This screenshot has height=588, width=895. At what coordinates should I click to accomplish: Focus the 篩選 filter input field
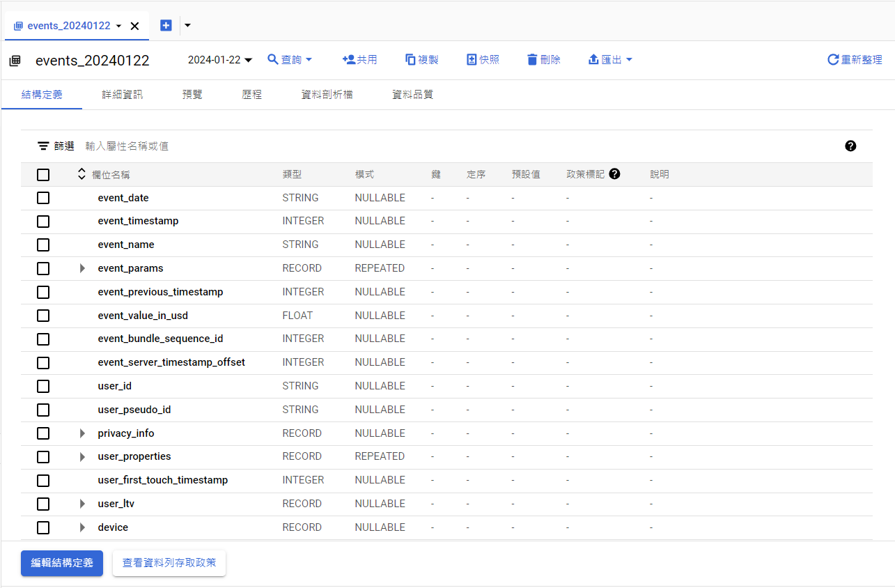[279, 146]
